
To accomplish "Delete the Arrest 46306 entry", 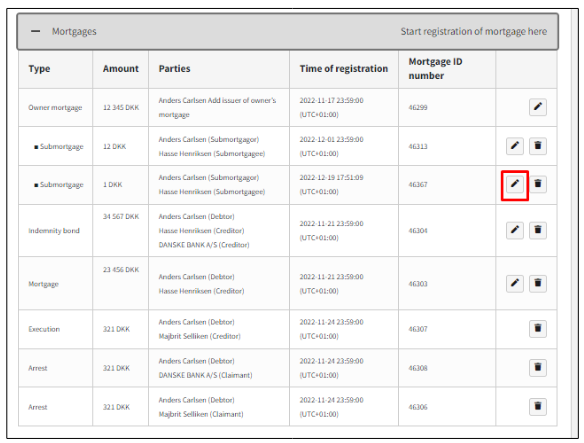I will click(537, 406).
